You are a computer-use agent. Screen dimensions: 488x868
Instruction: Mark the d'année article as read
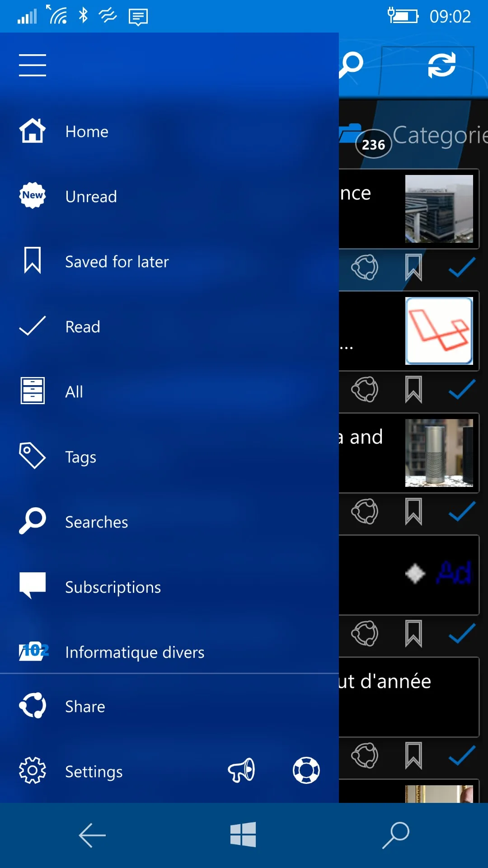tap(462, 755)
